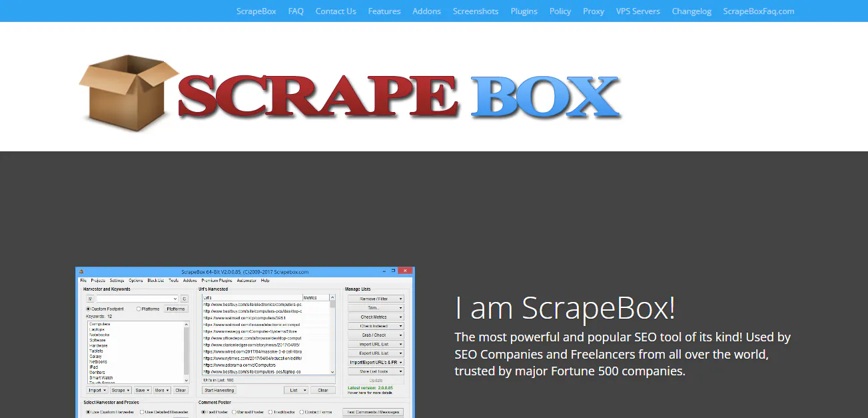The image size is (868, 418).
Task: Click the C button next to footprint field
Action: (x=185, y=299)
